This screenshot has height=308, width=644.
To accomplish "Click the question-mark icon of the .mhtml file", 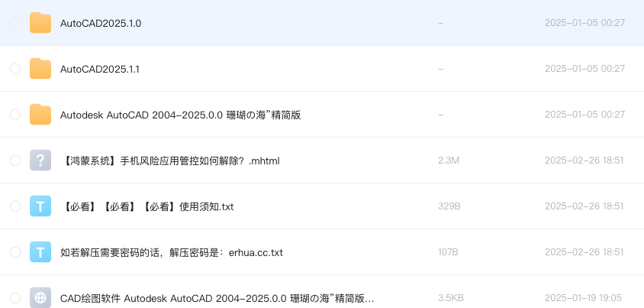I will [x=40, y=160].
